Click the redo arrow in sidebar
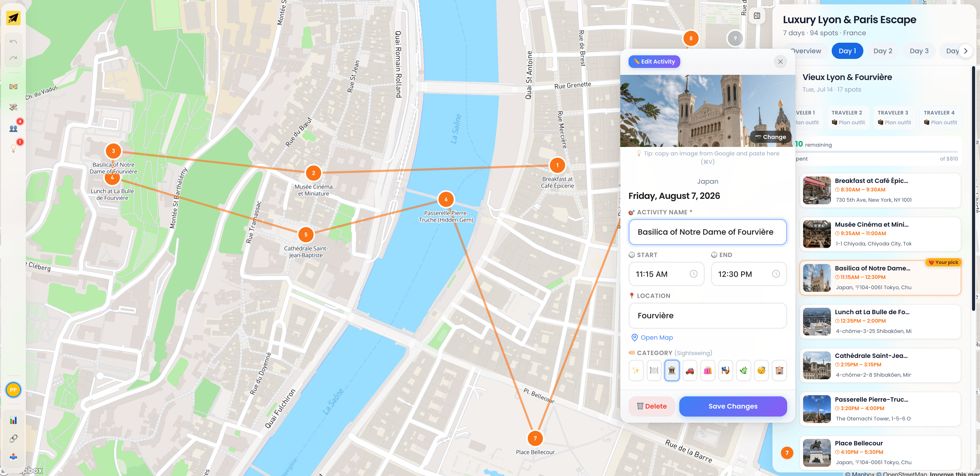 pos(13,58)
